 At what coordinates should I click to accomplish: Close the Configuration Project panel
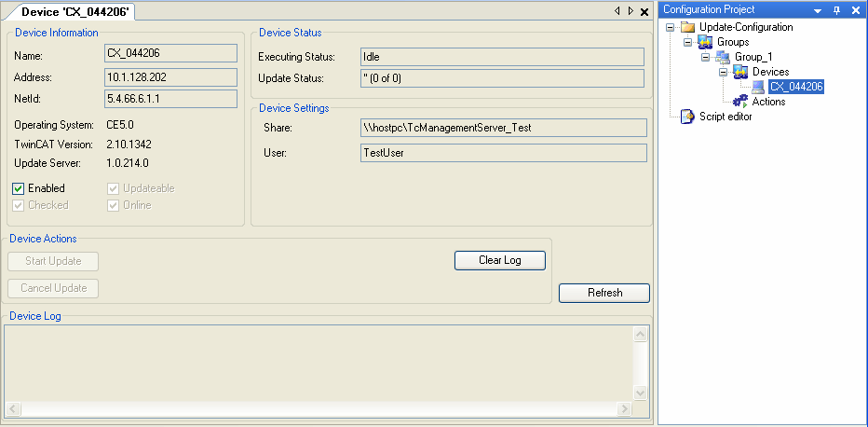[855, 10]
